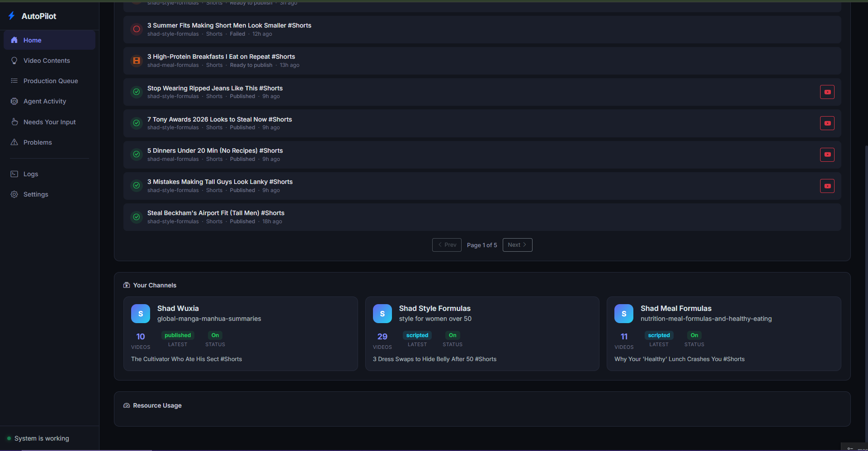Click published check icon for Tony Awards video

137,123
